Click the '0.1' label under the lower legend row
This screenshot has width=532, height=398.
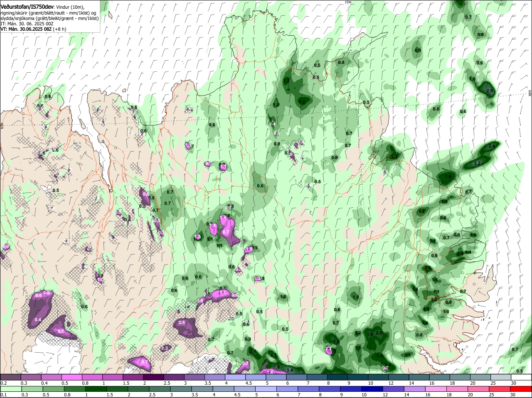[3, 395]
